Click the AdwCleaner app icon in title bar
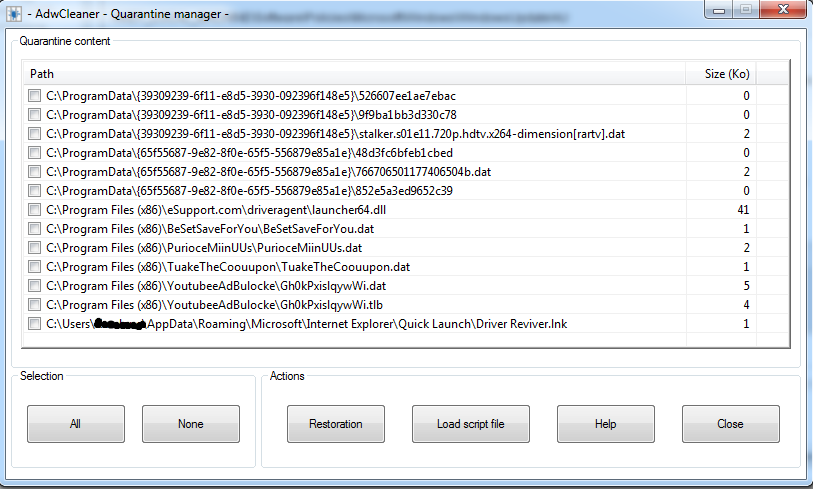Screen dimensions: 813x489 [14, 14]
